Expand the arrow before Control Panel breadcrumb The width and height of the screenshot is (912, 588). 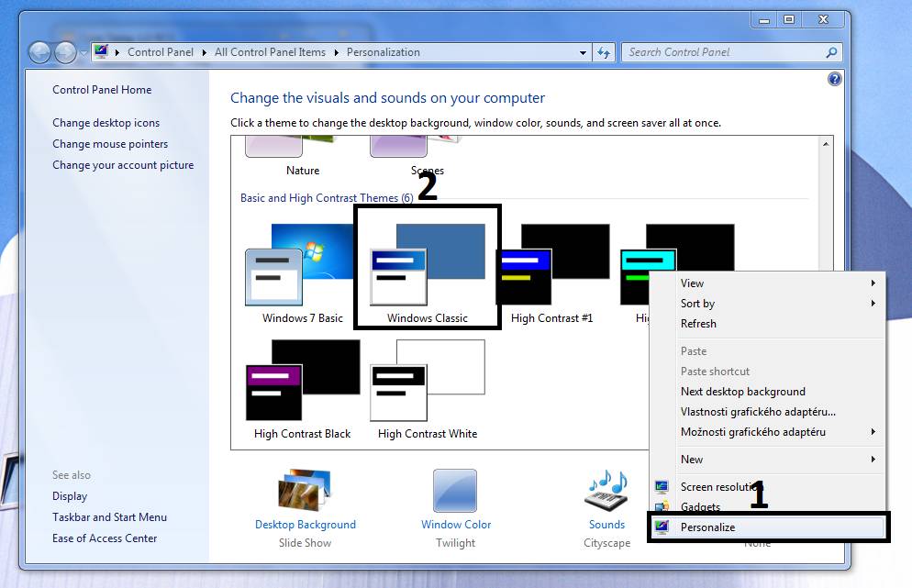tap(117, 52)
